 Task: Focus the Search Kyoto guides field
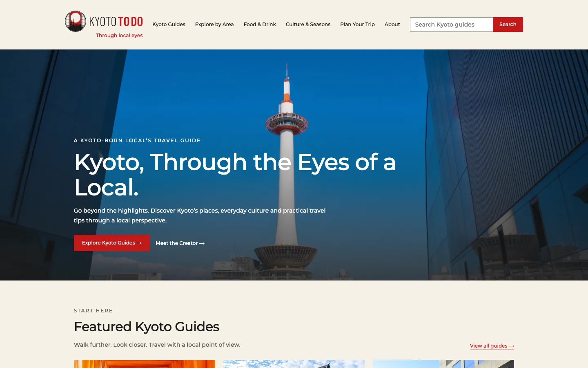pyautogui.click(x=451, y=25)
